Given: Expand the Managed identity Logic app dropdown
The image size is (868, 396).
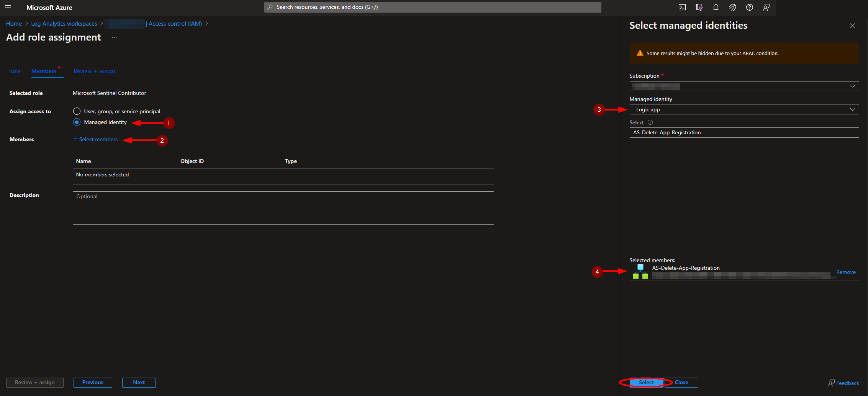Looking at the screenshot, I should pos(744,109).
